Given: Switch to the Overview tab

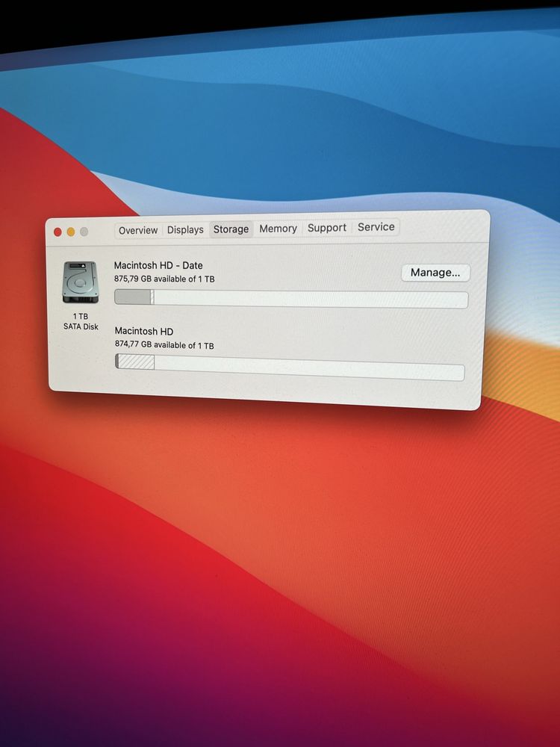Looking at the screenshot, I should (x=138, y=231).
